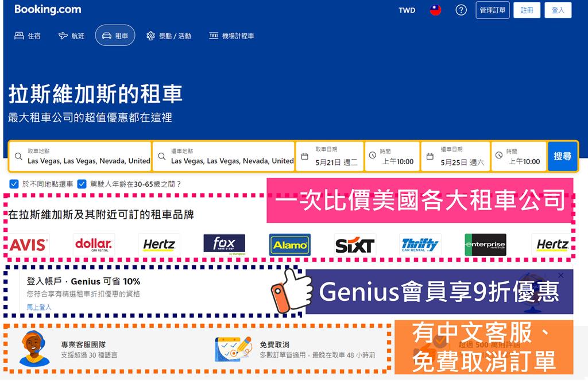Open the return 時間 dropdown after 5月25日

point(519,156)
